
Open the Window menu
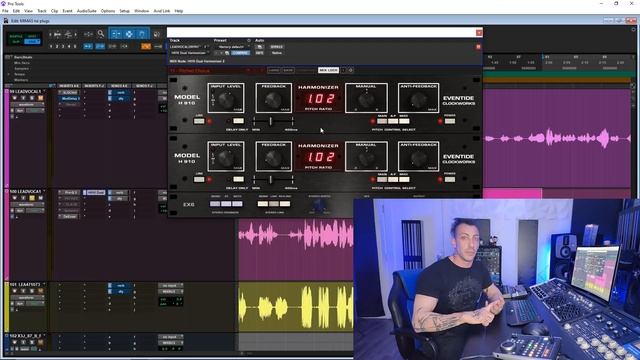coord(142,11)
